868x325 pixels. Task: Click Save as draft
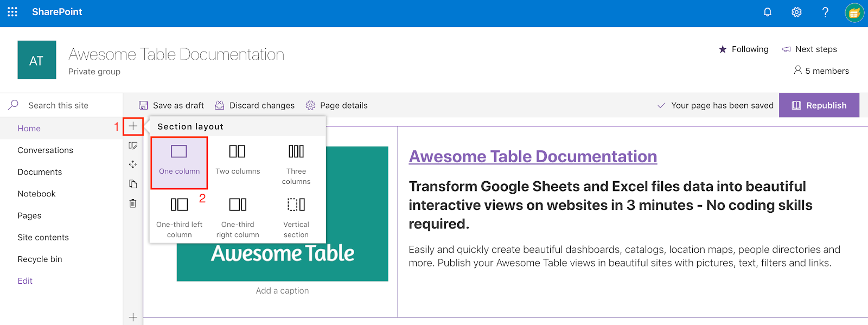171,105
